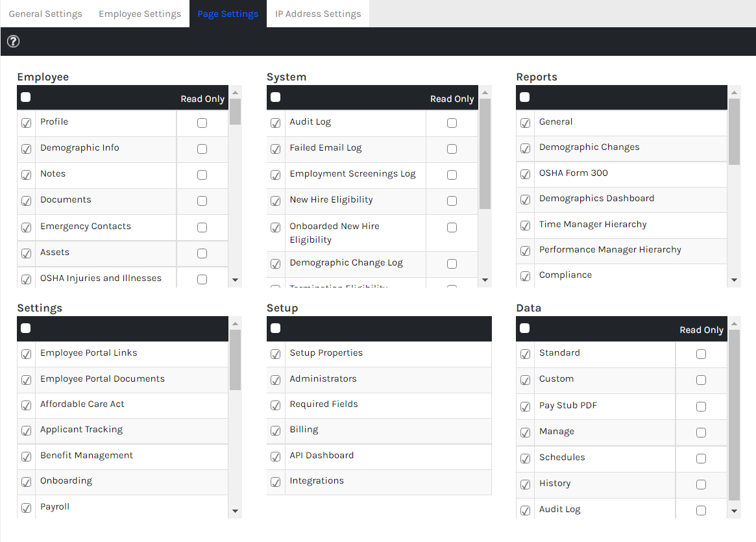
Task: Enable Read Only for Failed Email Log
Action: pos(452,149)
